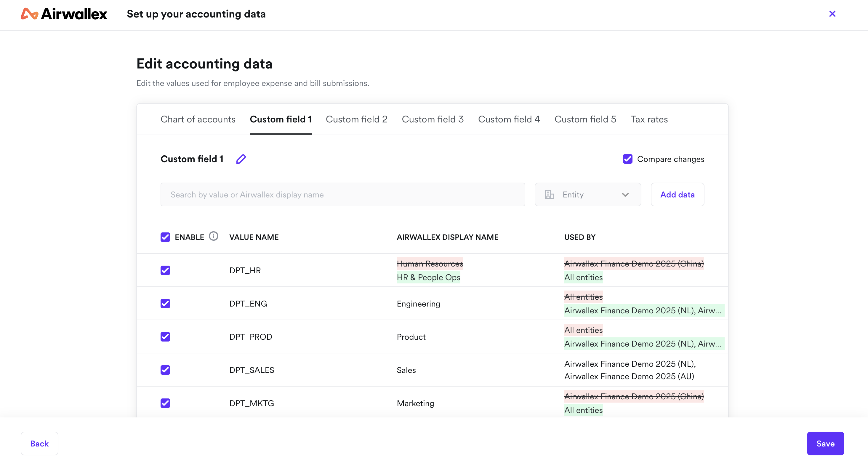Expand the Entity dropdown chevron
The width and height of the screenshot is (868, 469).
(625, 195)
